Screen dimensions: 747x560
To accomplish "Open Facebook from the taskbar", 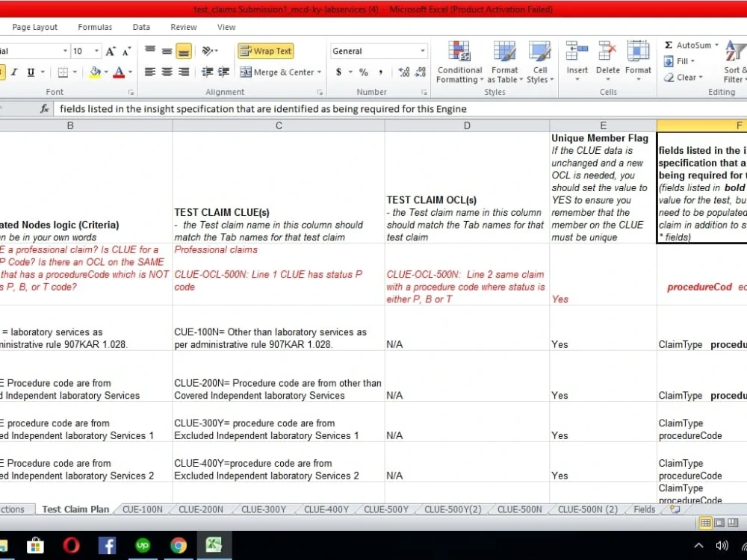I will (107, 545).
